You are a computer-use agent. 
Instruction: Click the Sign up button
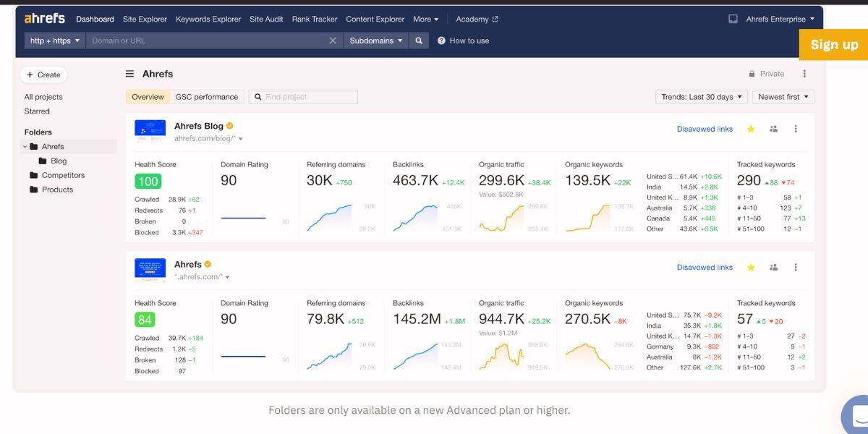click(x=833, y=44)
